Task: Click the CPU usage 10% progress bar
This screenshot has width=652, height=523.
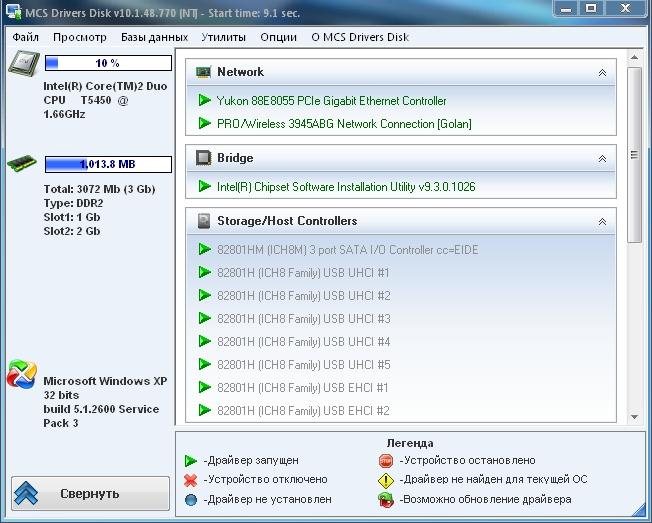Action: click(x=107, y=64)
